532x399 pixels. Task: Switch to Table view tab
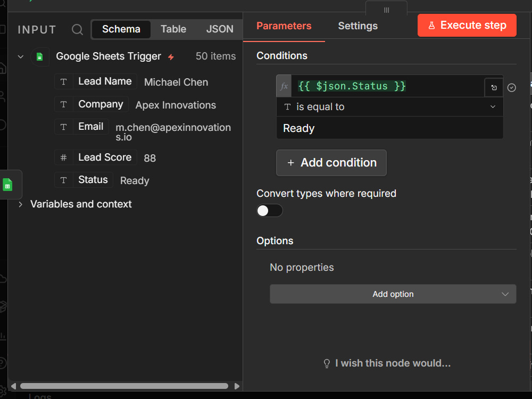tap(173, 29)
